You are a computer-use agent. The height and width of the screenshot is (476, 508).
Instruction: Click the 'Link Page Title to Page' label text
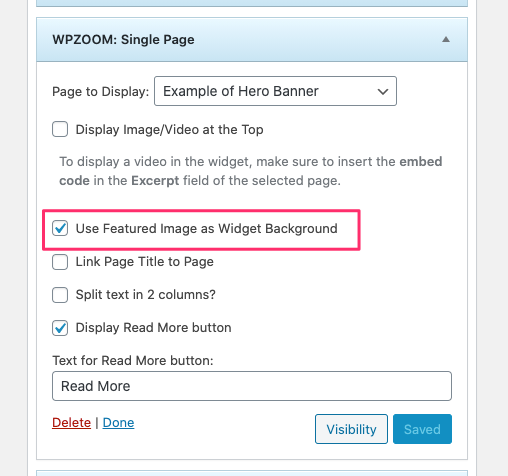point(145,262)
